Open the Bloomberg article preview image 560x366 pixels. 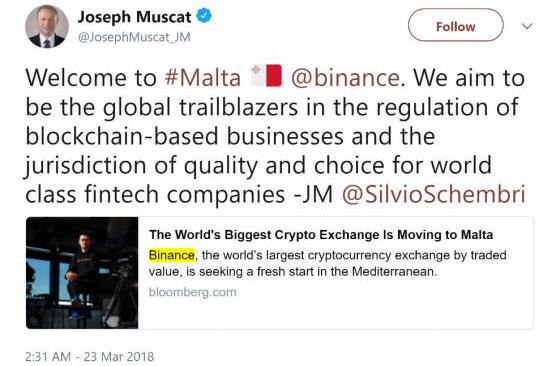click(82, 273)
